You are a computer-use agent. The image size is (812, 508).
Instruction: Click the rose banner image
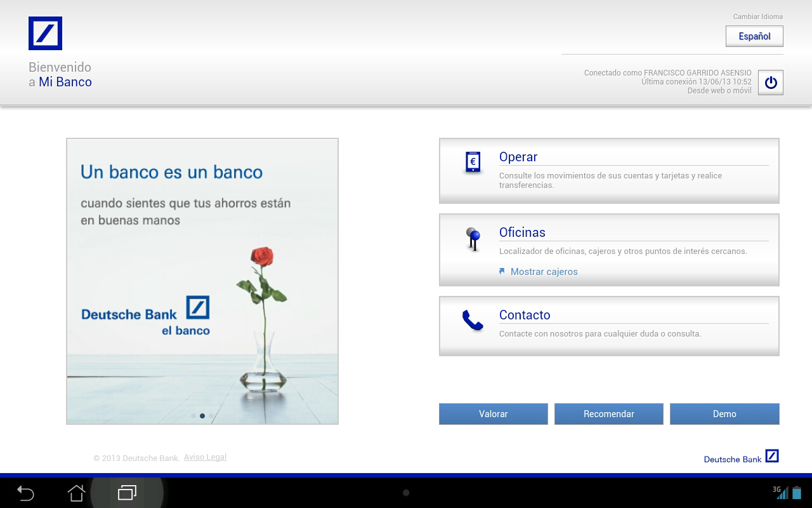point(202,280)
